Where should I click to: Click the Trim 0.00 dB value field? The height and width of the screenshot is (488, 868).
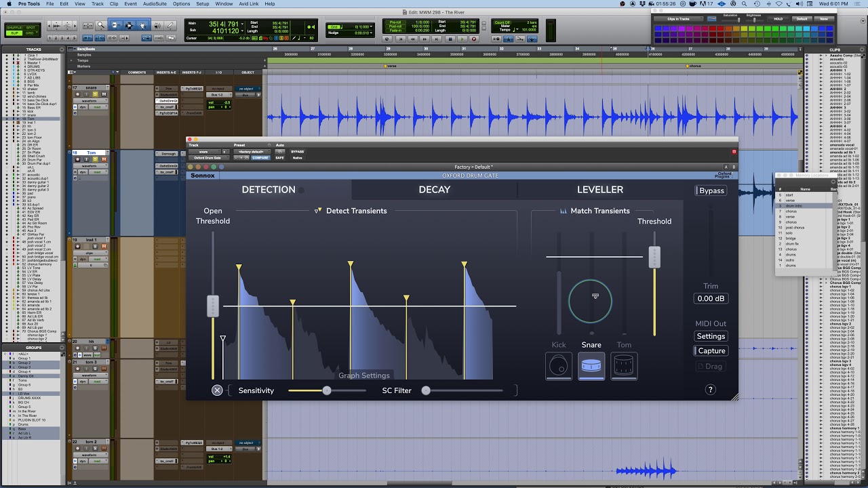click(x=711, y=298)
